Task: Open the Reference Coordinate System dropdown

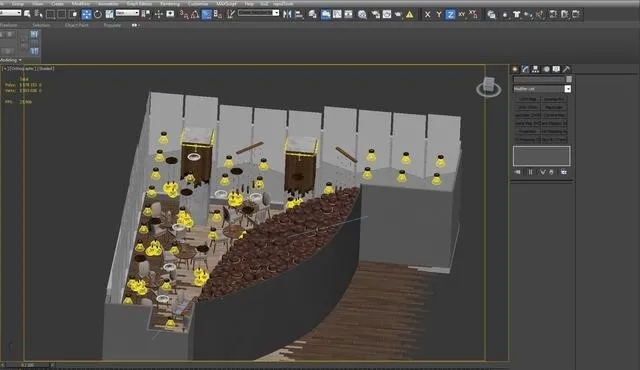Action: tap(127, 13)
